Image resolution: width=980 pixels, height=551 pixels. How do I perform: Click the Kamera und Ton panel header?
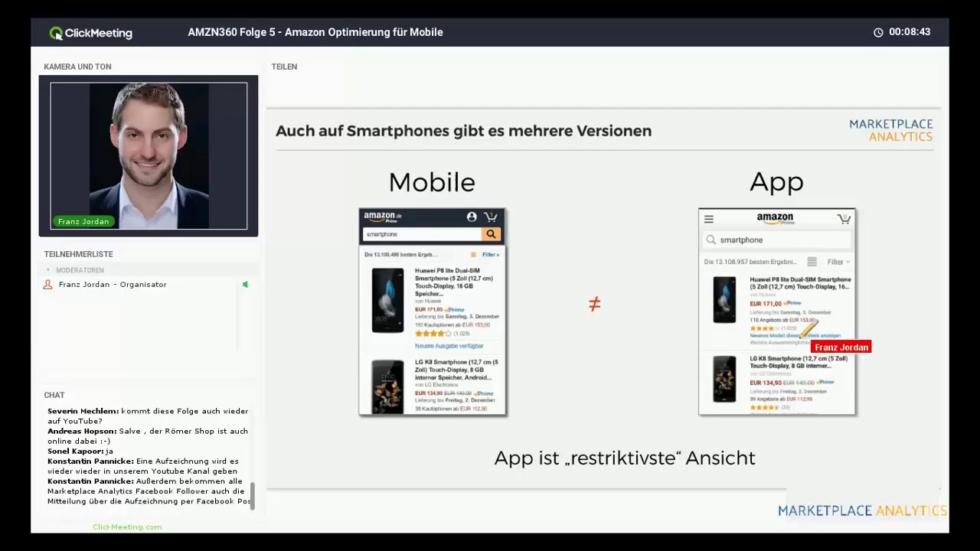tap(77, 67)
